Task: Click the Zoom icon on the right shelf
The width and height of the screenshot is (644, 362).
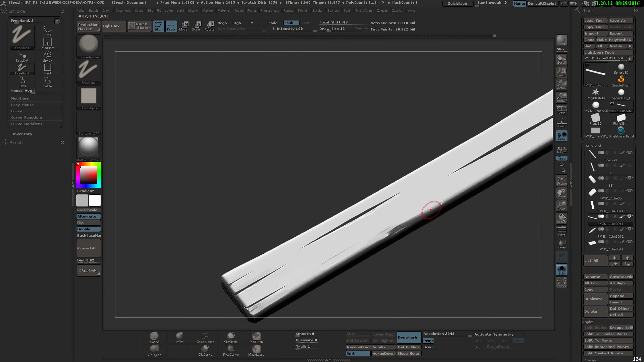Action: [x=561, y=71]
